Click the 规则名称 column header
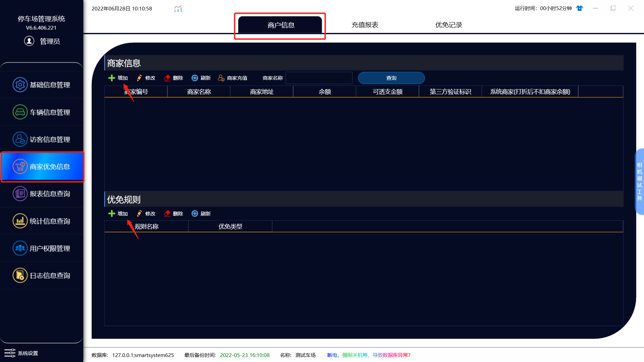Screen dimensions: 644x362 [146, 226]
